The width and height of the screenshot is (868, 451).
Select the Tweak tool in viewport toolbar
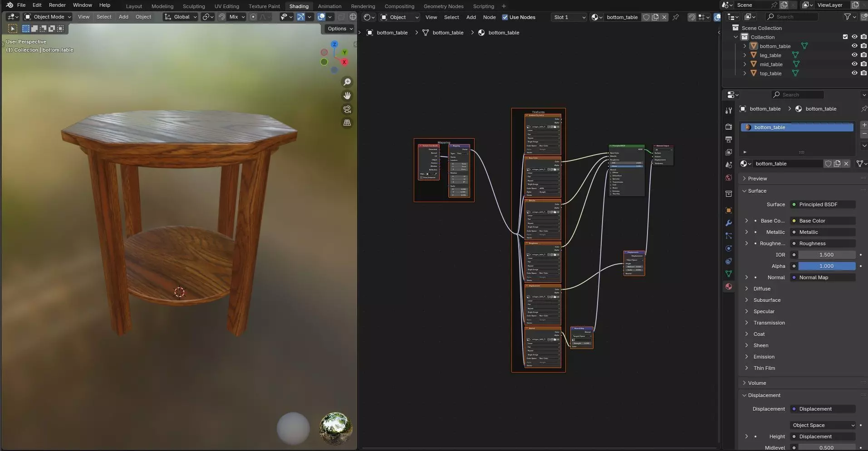tap(12, 29)
